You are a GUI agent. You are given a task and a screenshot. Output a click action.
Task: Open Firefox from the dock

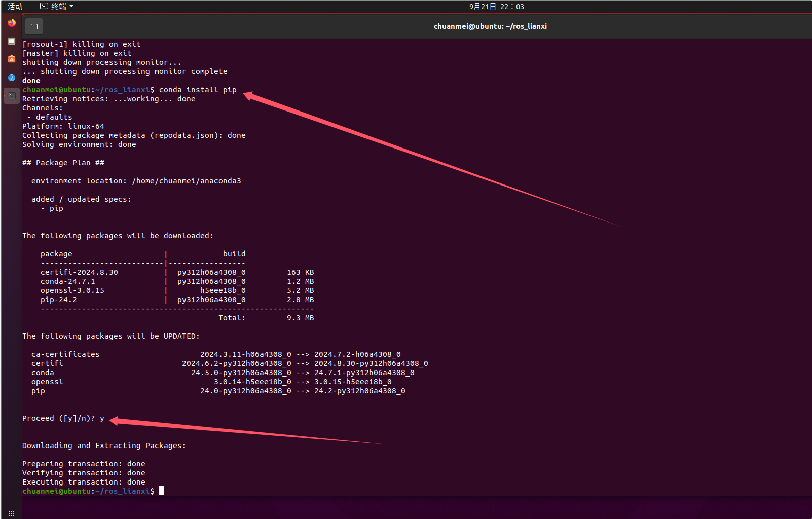(x=11, y=23)
